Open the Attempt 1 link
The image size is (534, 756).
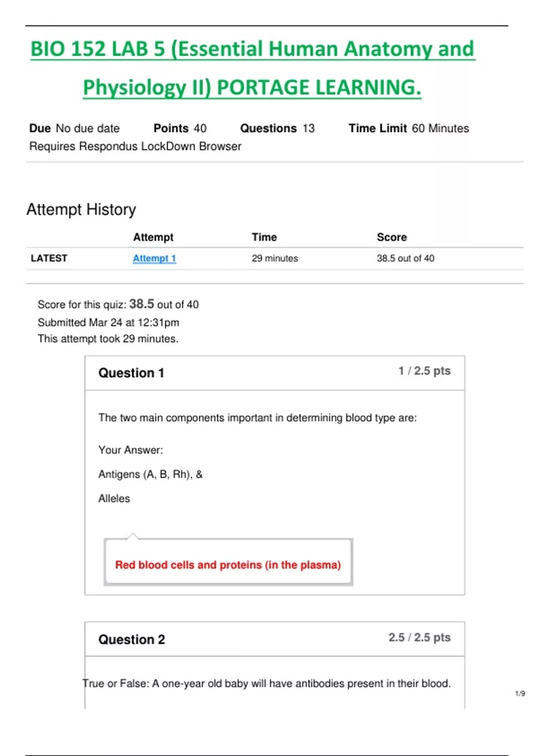154,258
